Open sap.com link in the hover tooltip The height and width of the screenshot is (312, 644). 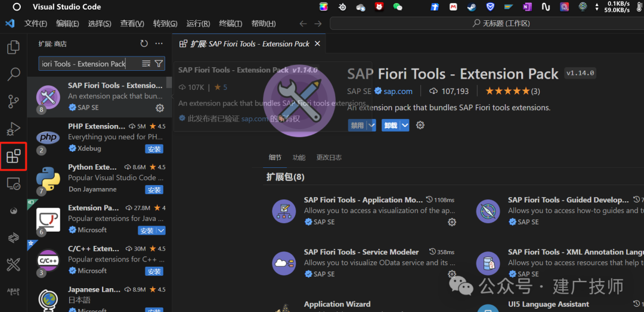(254, 118)
